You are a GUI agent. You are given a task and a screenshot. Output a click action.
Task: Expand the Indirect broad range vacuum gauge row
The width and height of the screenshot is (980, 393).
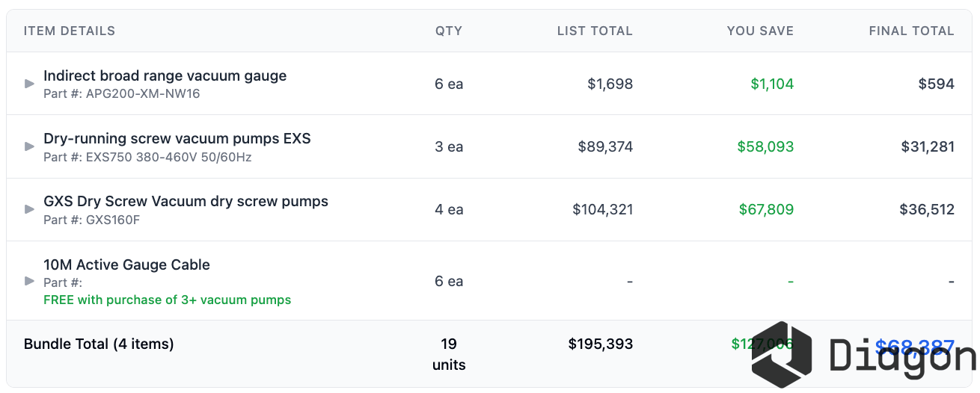pyautogui.click(x=30, y=84)
